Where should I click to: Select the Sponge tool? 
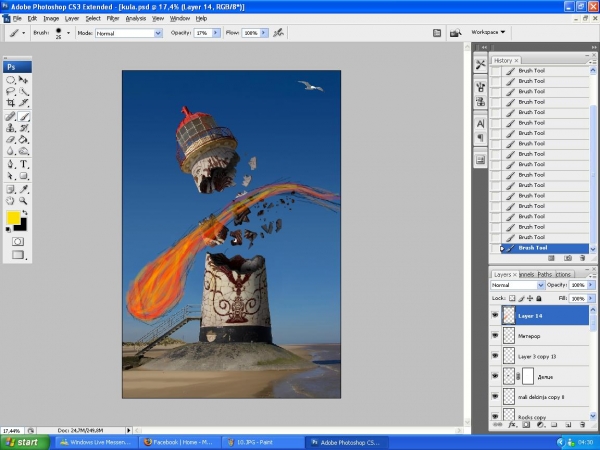tap(23, 151)
